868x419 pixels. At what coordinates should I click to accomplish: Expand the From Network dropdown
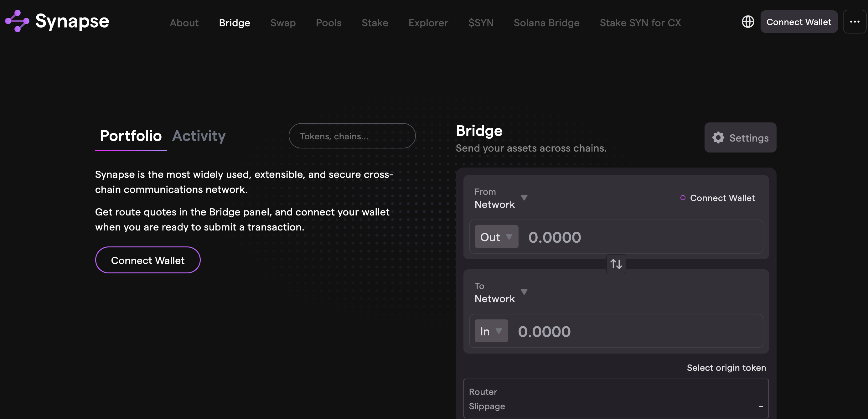[500, 198]
